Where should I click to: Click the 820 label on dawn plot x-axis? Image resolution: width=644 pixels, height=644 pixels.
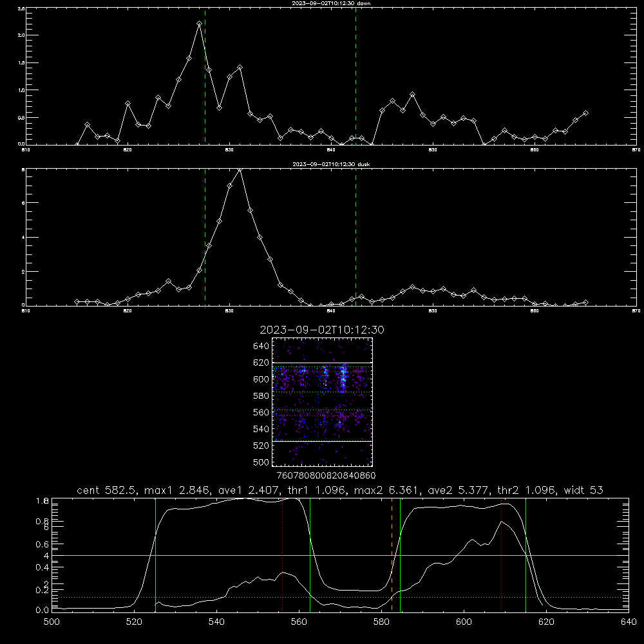(x=128, y=150)
